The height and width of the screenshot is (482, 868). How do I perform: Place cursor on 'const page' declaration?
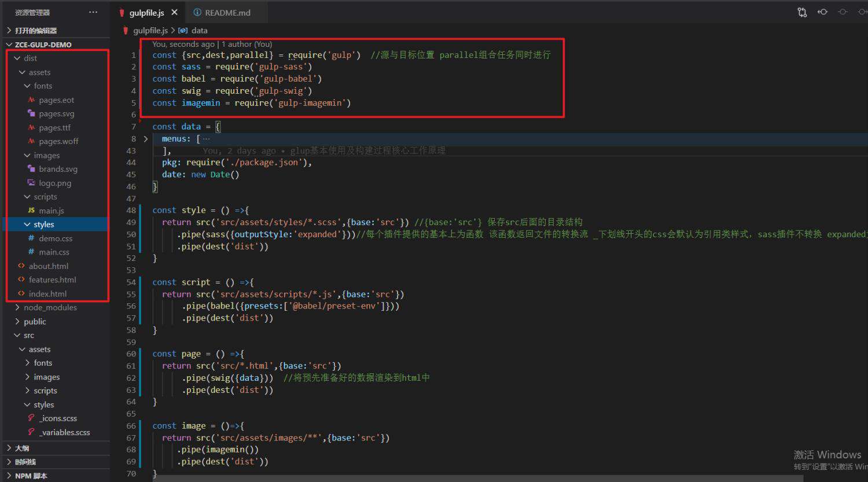click(176, 354)
